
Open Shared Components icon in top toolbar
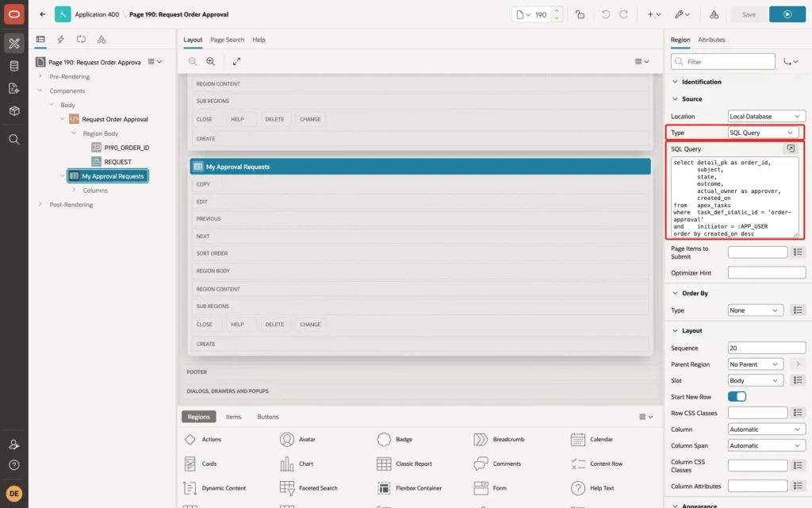tap(714, 14)
